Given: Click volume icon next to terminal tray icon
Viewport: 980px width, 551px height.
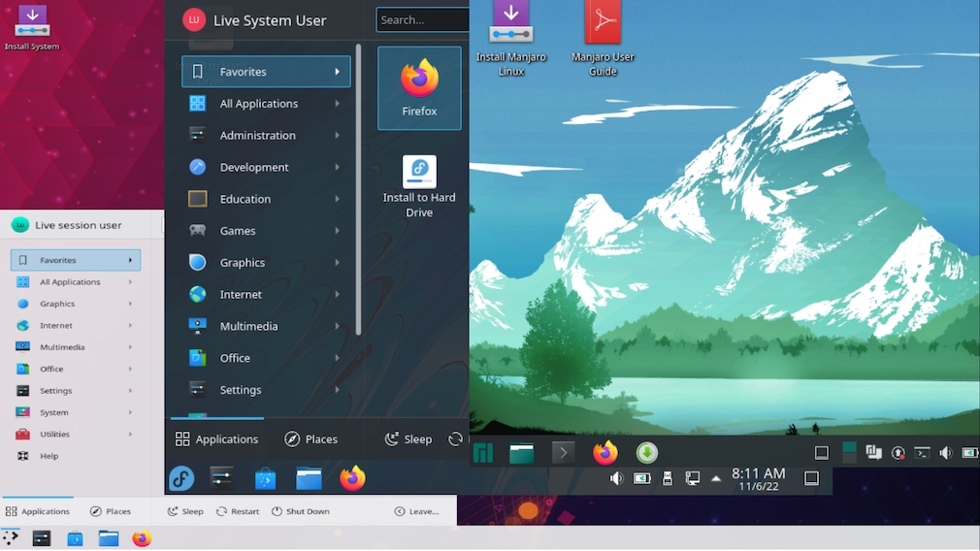Looking at the screenshot, I should tap(946, 453).
